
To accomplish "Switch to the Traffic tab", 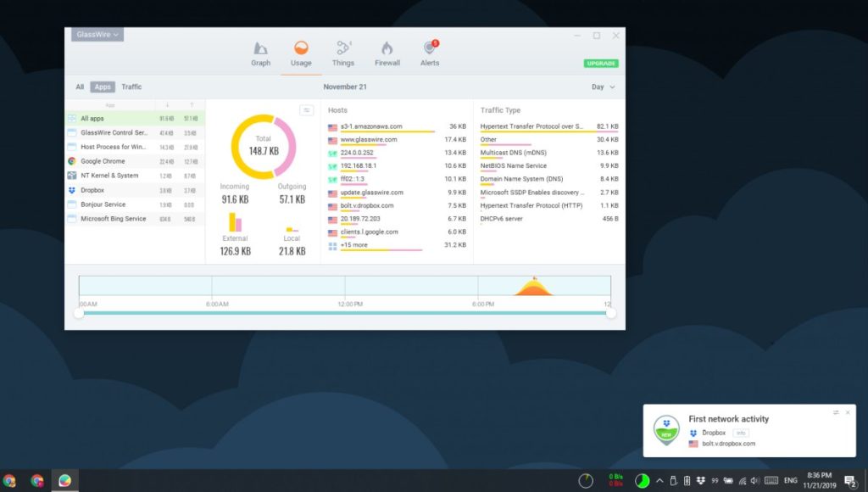I will coord(131,87).
